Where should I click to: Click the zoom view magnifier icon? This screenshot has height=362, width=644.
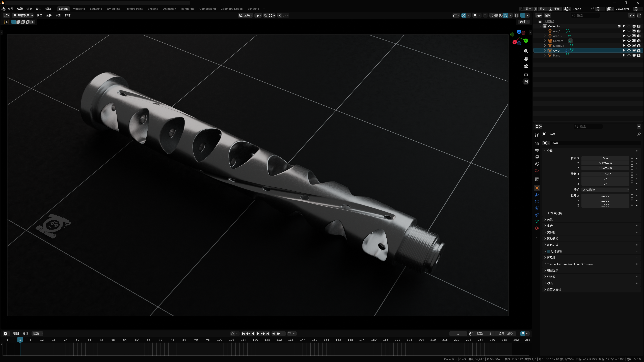526,51
